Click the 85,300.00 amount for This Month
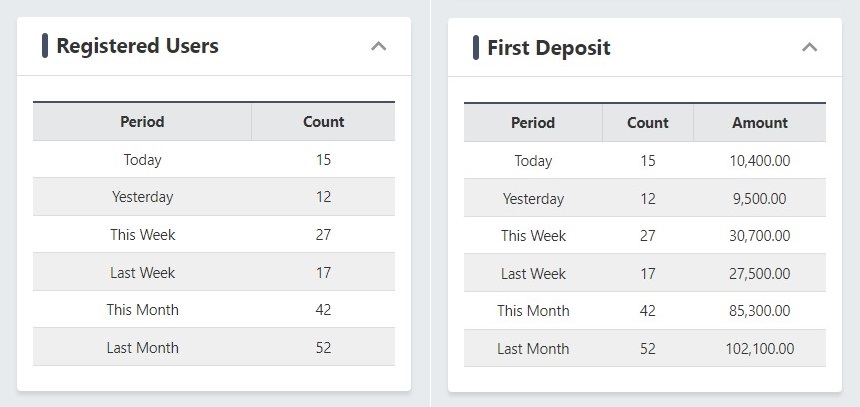 760,311
